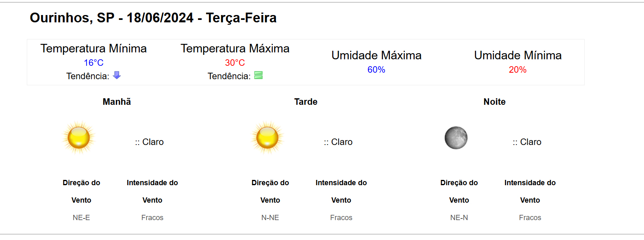Click the afternoon sun weather icon
The width and height of the screenshot is (644, 240).
(268, 138)
